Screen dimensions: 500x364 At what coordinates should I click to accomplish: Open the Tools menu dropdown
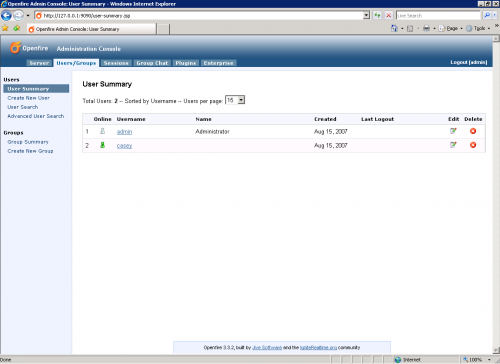478,28
